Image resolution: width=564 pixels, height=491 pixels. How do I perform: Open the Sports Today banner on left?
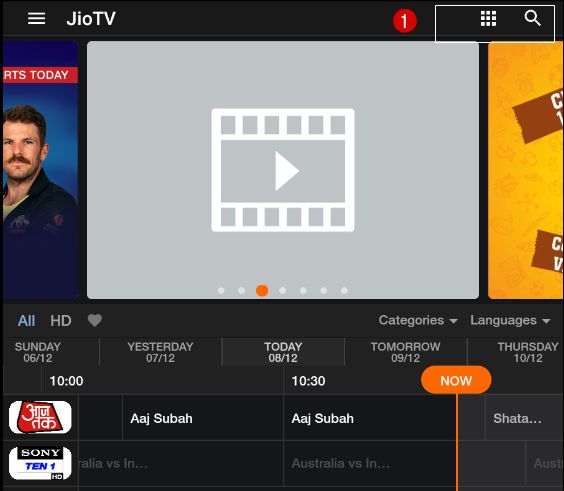[x=41, y=170]
